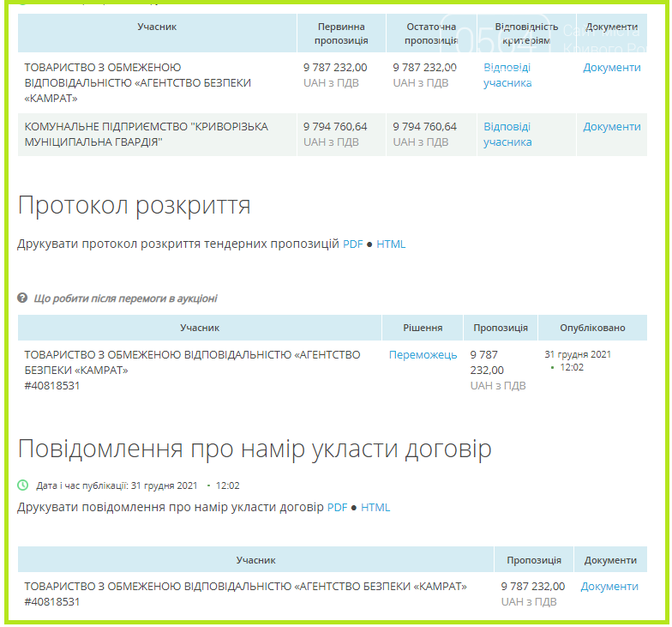Screen dimensions: 672x627
Task: Open Документи for КАМРАТ in the bids table
Action: click(x=611, y=67)
